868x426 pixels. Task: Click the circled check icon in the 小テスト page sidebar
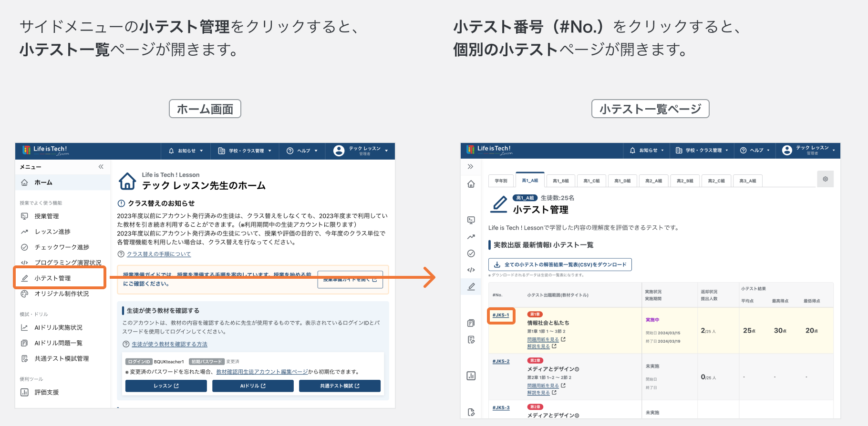click(471, 254)
